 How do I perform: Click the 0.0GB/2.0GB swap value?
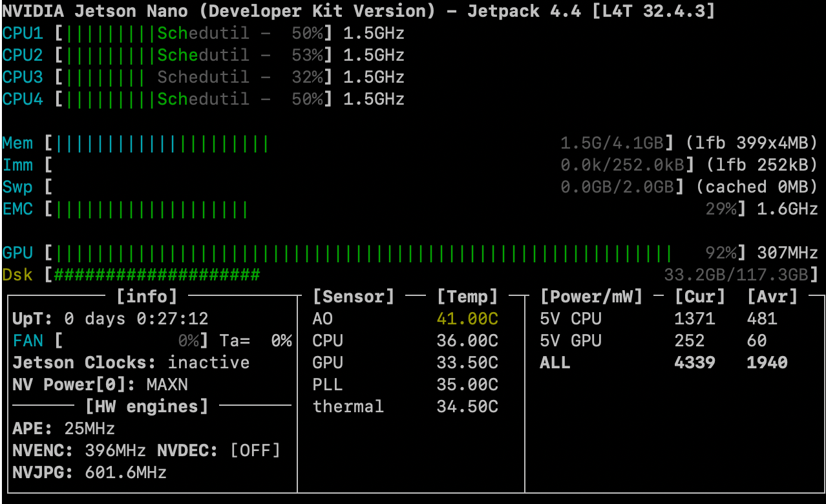[617, 187]
